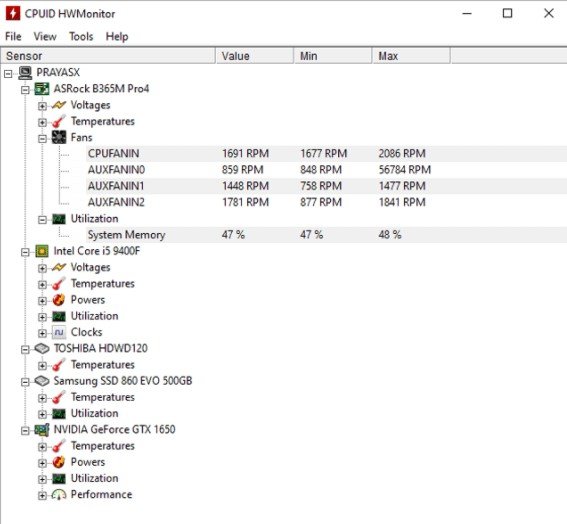
Task: Click the Max column header
Action: (x=412, y=56)
